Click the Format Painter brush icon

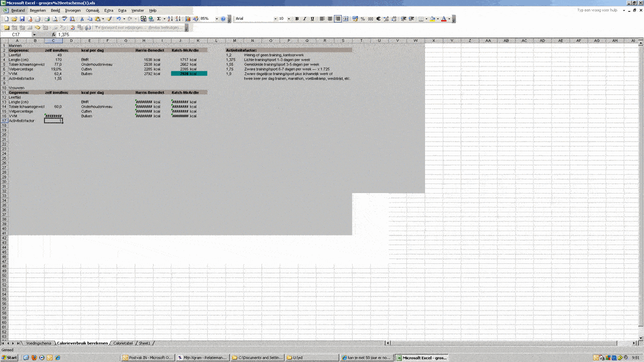[109, 19]
